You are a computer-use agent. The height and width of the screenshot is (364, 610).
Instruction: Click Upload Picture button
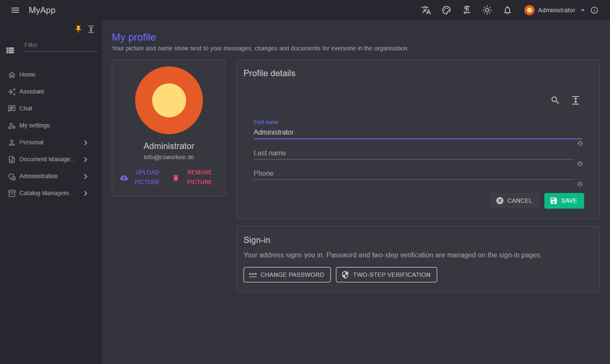tap(140, 177)
